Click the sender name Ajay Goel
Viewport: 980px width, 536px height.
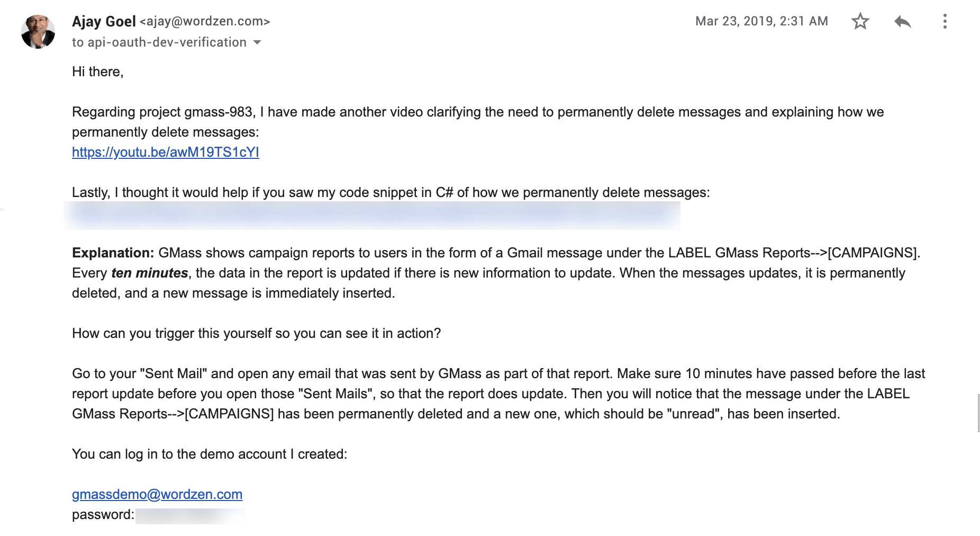tap(104, 21)
